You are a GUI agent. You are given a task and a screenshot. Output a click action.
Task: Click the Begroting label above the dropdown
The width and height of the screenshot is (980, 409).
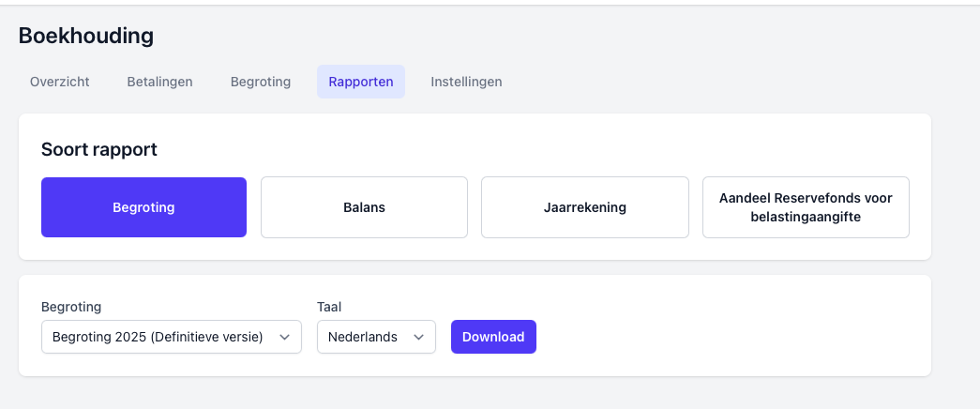(x=71, y=307)
